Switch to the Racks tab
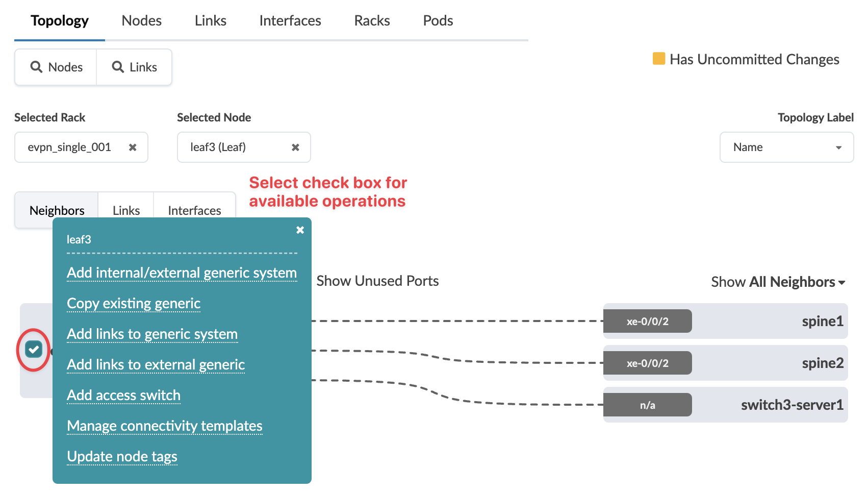Viewport: 868px width, 493px height. coord(372,20)
